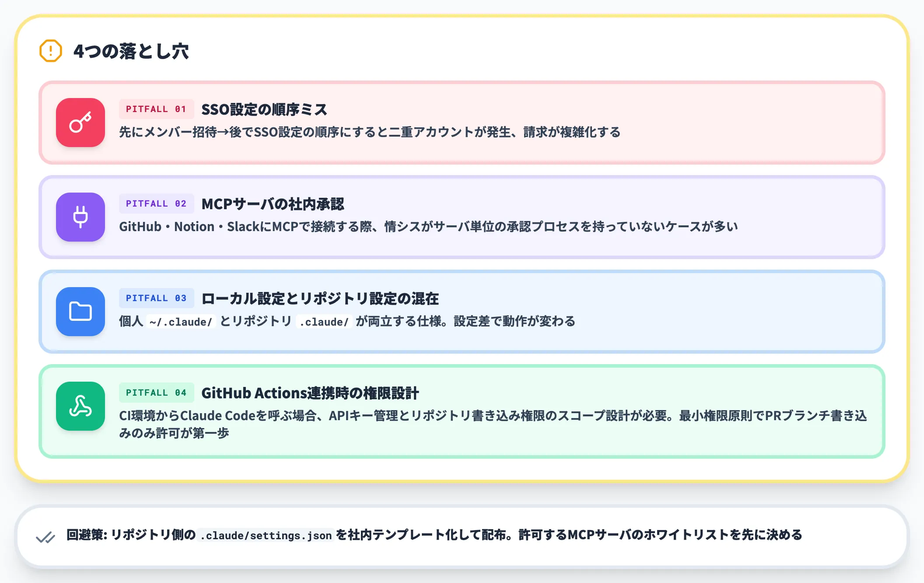Click the double checkmark icon beside 回避策
Image resolution: width=924 pixels, height=583 pixels.
[x=45, y=537]
